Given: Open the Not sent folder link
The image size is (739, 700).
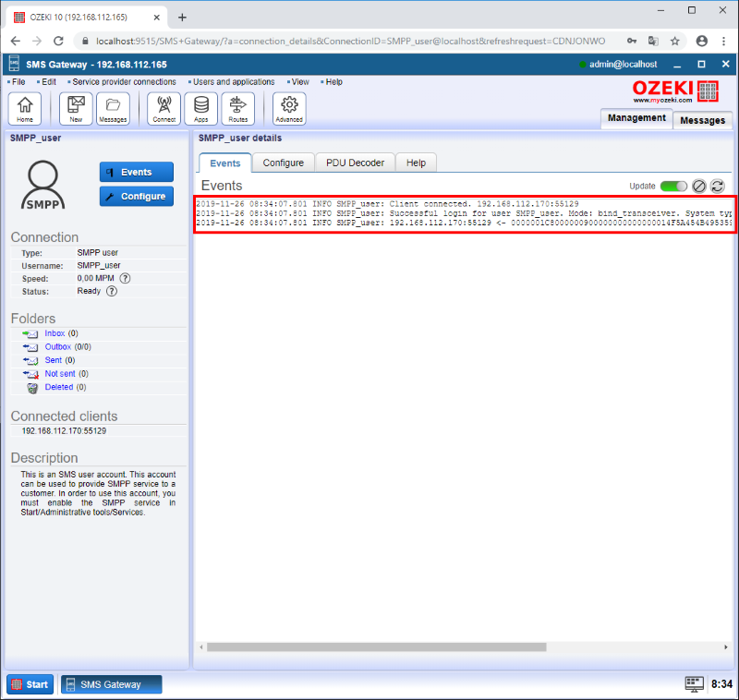Looking at the screenshot, I should click(60, 374).
